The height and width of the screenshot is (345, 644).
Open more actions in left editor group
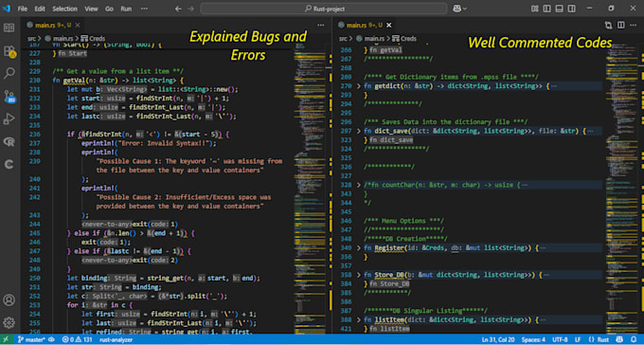coord(321,26)
